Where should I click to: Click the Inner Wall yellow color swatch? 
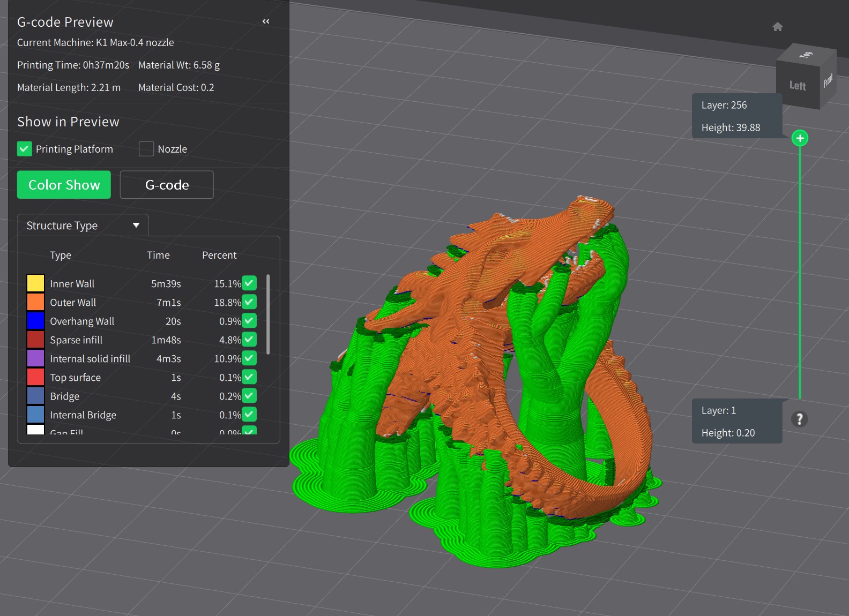click(x=35, y=283)
